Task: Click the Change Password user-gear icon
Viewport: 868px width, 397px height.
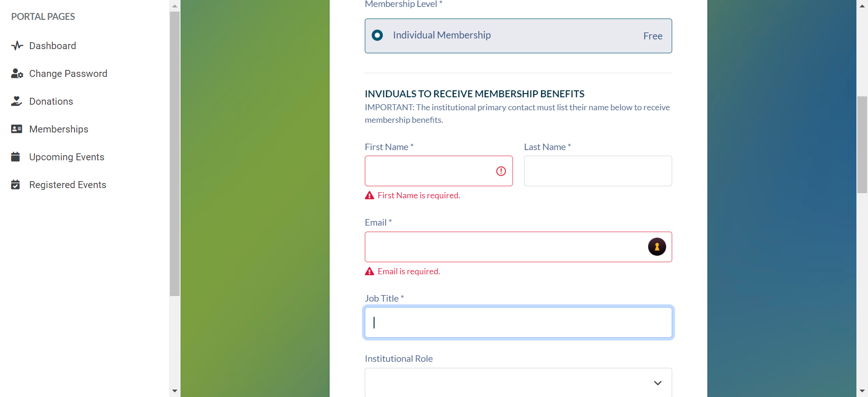Action: 17,74
